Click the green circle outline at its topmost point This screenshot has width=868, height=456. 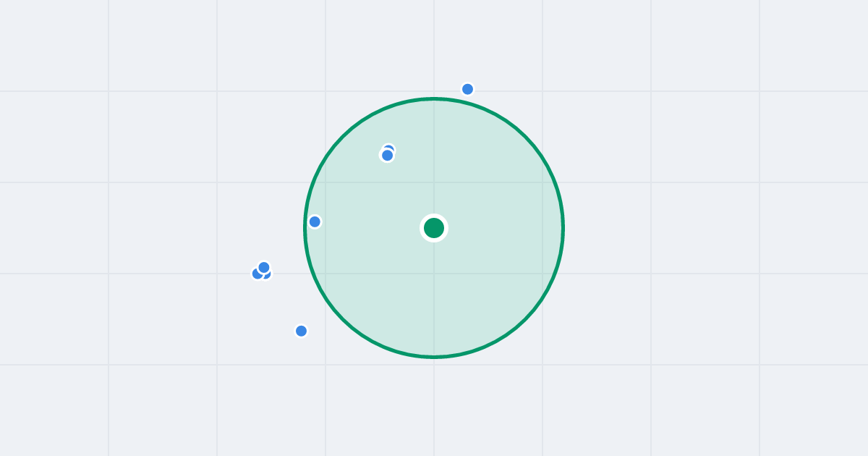(434, 98)
